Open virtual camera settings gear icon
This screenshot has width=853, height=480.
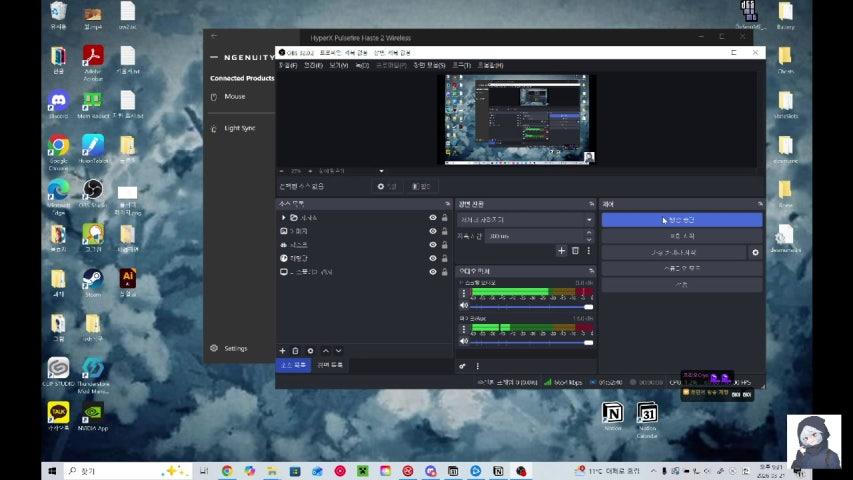pyautogui.click(x=755, y=253)
